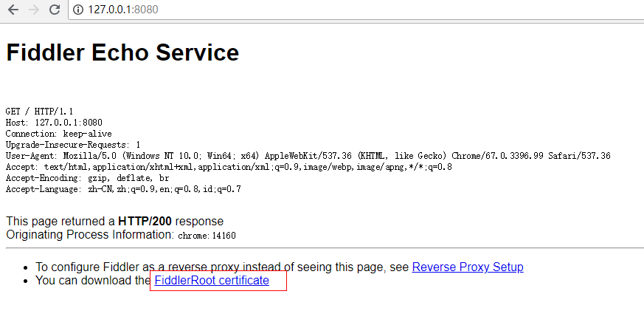Click the 'Upgrade-Insecure-Requests: 1' line
Screen dimensions: 644x311
pos(73,145)
